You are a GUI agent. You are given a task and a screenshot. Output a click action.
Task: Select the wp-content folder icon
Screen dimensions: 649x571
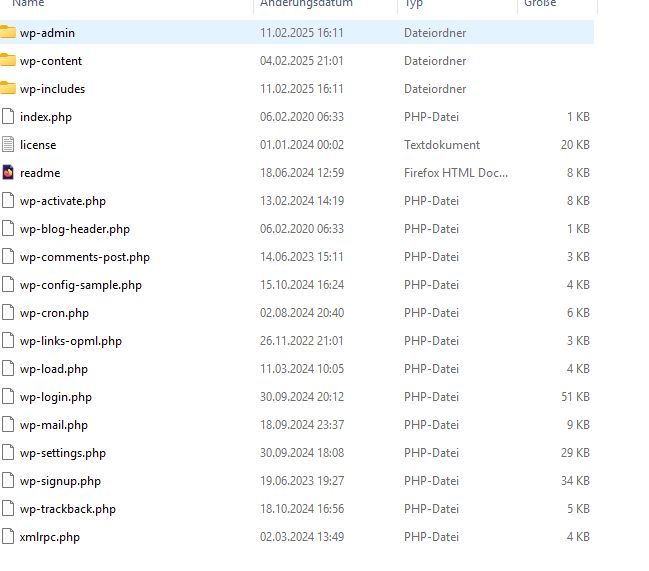pos(9,61)
